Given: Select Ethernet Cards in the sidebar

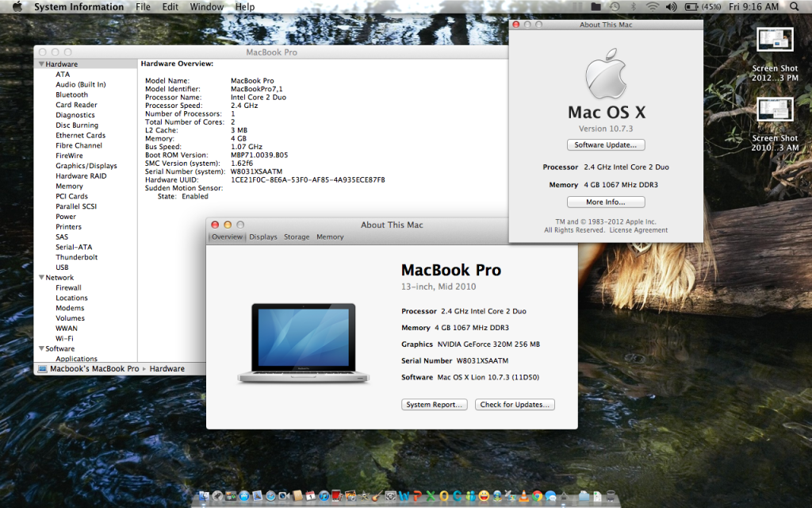Looking at the screenshot, I should [x=81, y=135].
